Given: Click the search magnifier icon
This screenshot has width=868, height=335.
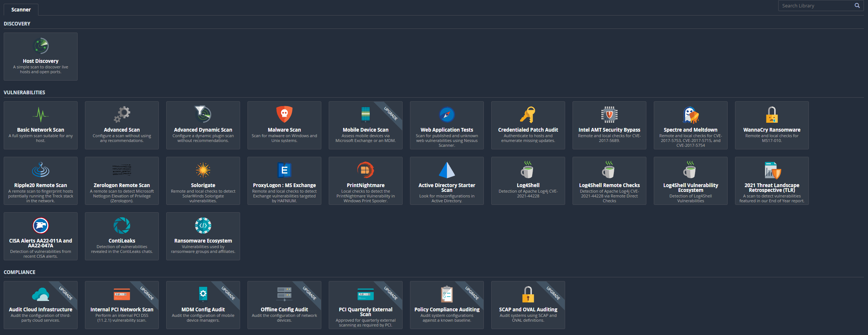Looking at the screenshot, I should pyautogui.click(x=857, y=6).
